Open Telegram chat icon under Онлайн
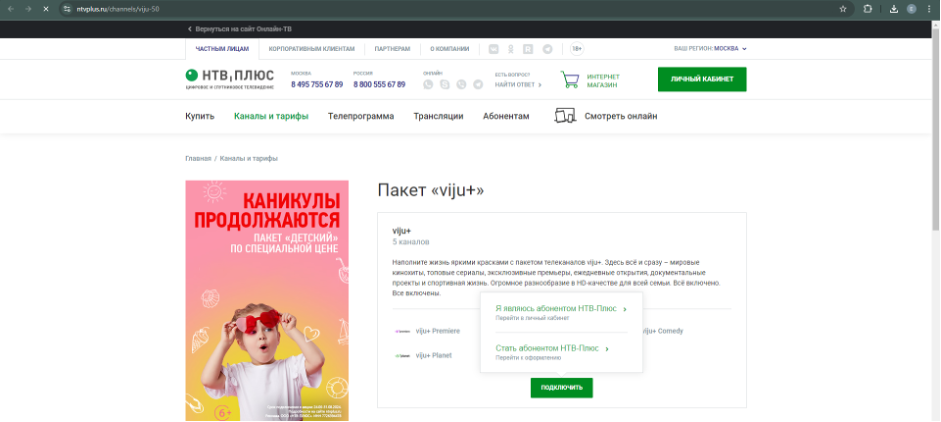Viewport: 941px width, 422px height. [478, 85]
